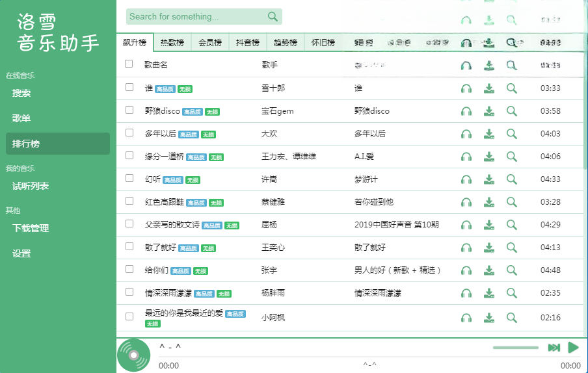Switch to the 热歌榜 tab
Viewport: 588px width, 373px height.
172,42
